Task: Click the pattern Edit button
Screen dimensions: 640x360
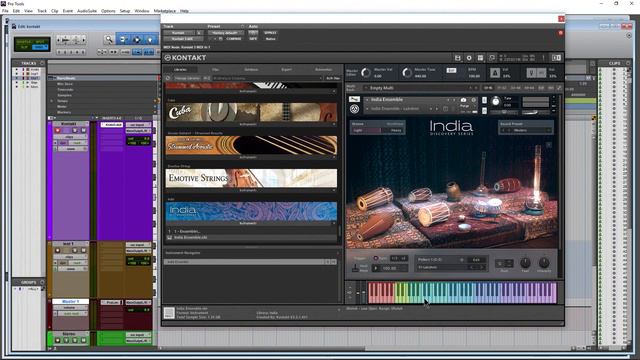Action: [476, 260]
